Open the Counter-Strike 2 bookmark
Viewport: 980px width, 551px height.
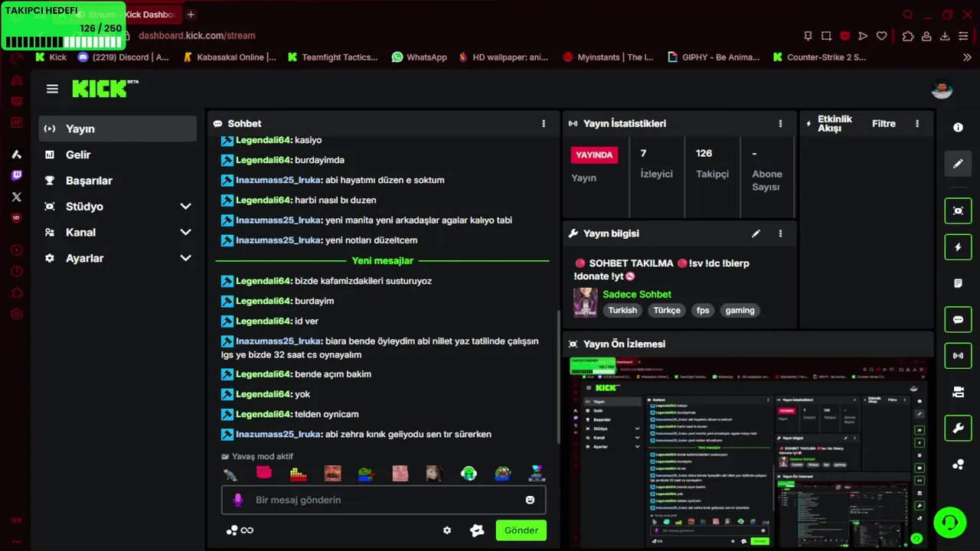pyautogui.click(x=819, y=57)
